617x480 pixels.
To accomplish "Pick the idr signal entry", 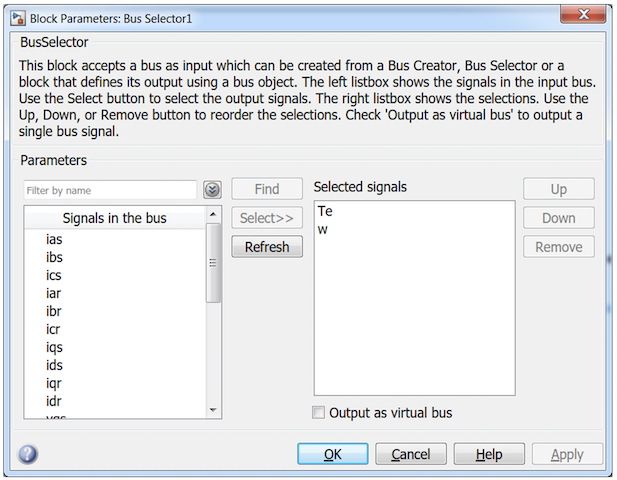I will point(55,401).
